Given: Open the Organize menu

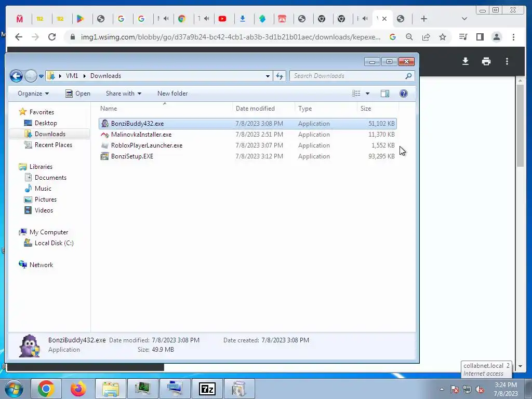Looking at the screenshot, I should (x=33, y=94).
